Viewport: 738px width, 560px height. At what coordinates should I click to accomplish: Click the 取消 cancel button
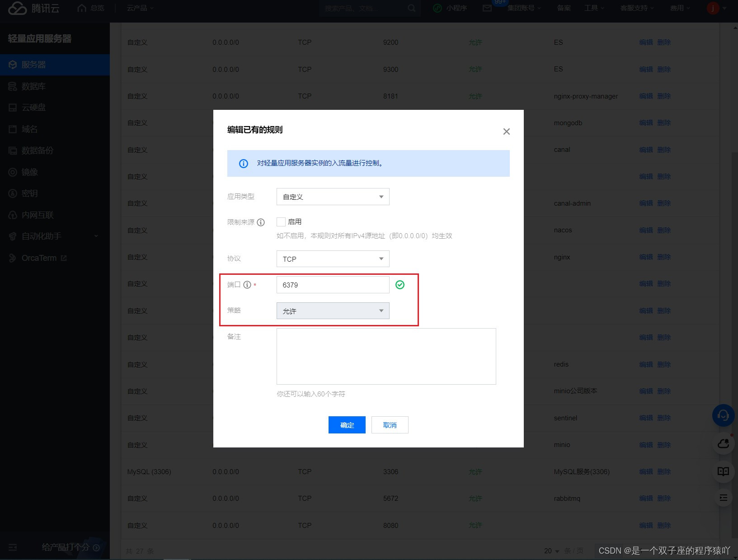[390, 425]
